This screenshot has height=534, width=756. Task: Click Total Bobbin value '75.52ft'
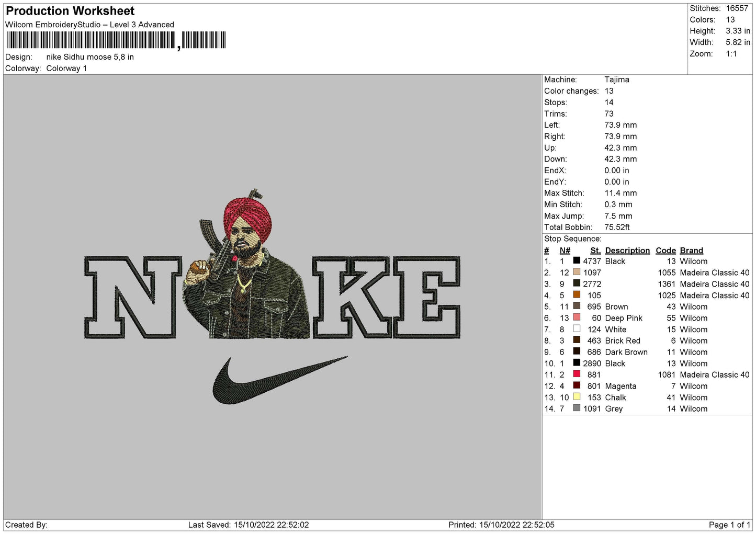[617, 228]
